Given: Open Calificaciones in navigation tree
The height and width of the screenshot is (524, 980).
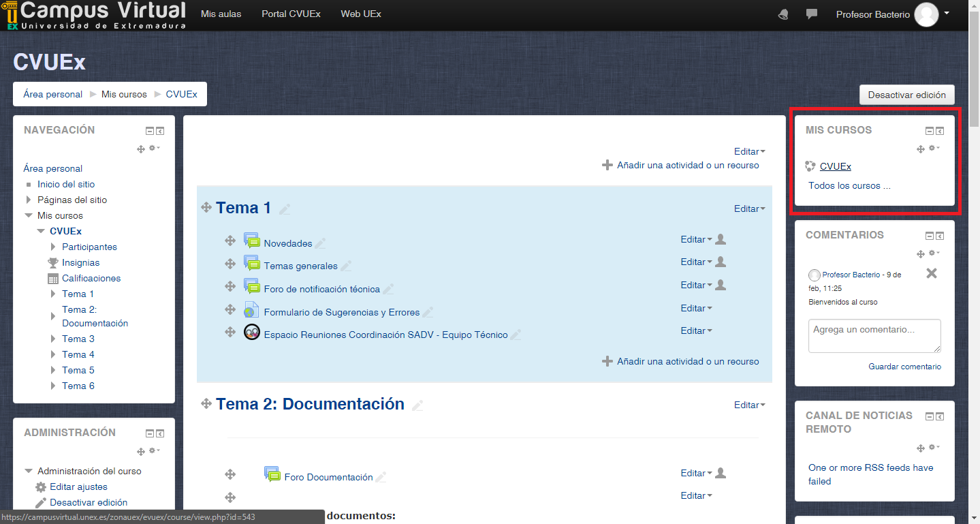Looking at the screenshot, I should (x=91, y=278).
